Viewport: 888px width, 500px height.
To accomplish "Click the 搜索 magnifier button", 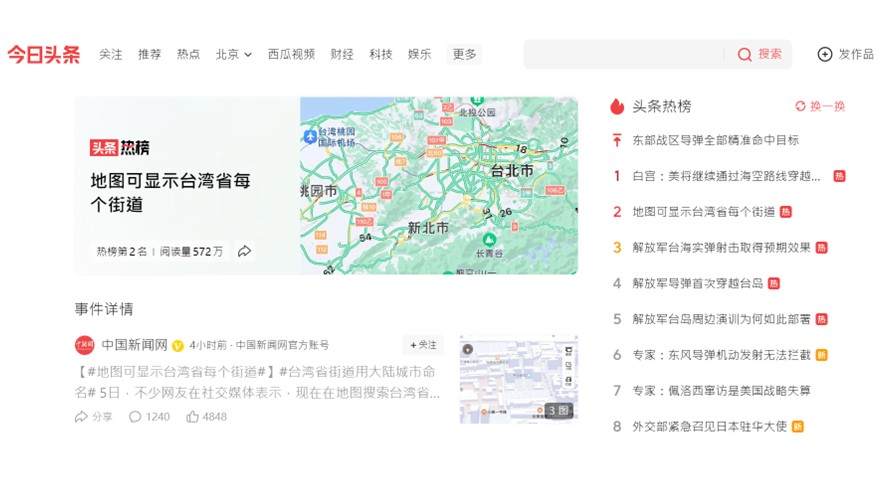I will point(759,54).
